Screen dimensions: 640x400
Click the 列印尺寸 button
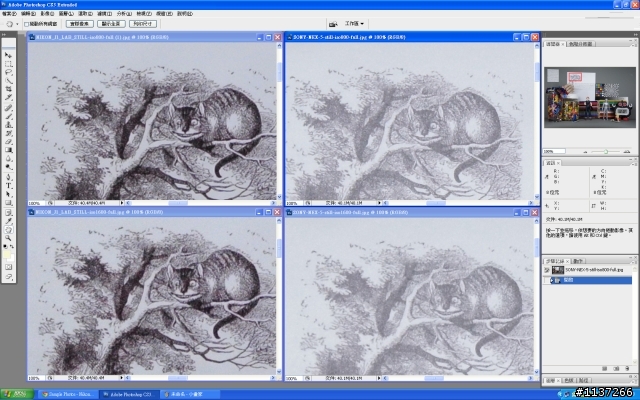point(143,24)
